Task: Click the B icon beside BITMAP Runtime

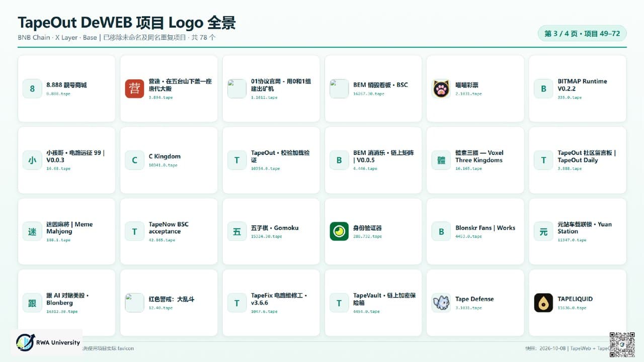Action: (543, 88)
